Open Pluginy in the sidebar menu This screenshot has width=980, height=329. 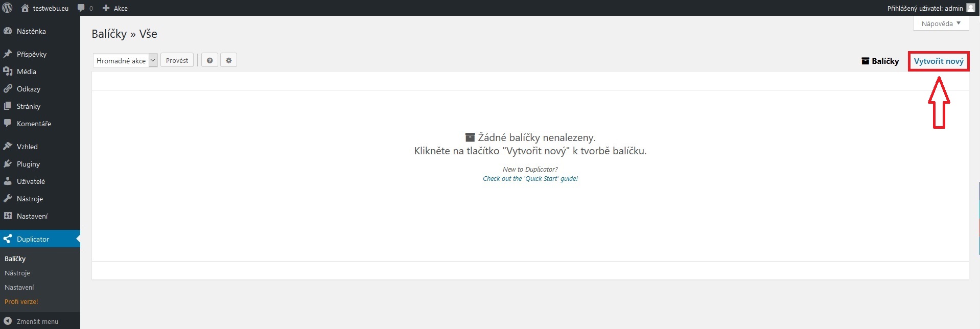coord(28,164)
